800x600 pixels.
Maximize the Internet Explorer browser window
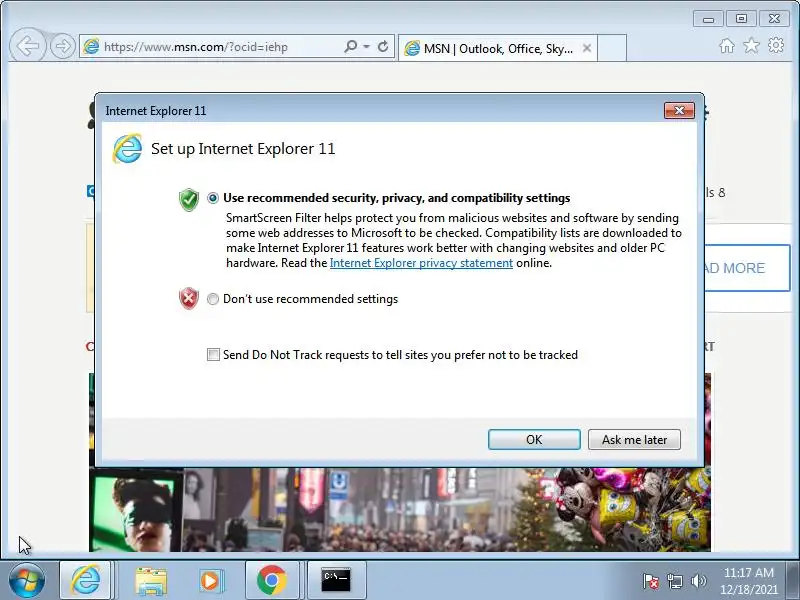tap(741, 19)
